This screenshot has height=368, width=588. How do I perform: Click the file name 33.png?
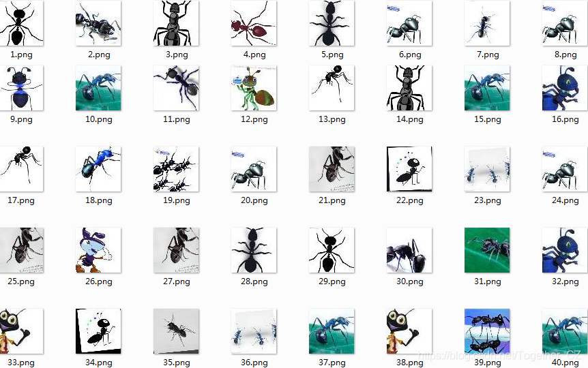(x=21, y=363)
